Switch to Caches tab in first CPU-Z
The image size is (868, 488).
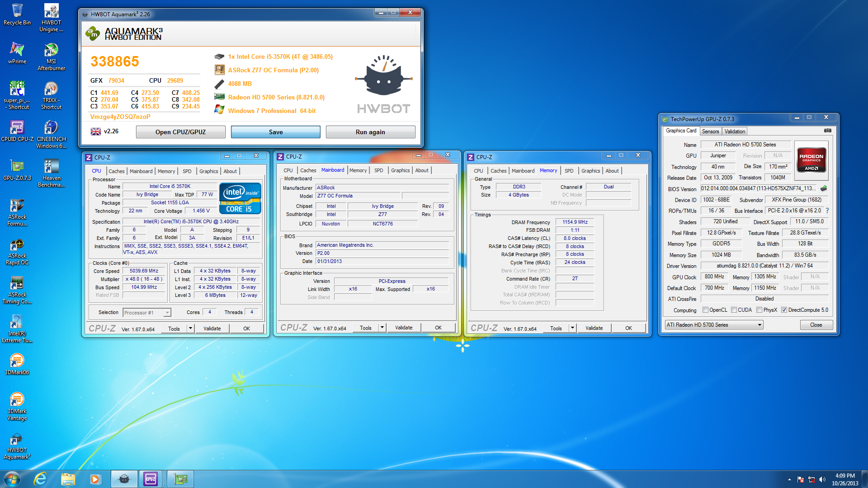pos(116,171)
